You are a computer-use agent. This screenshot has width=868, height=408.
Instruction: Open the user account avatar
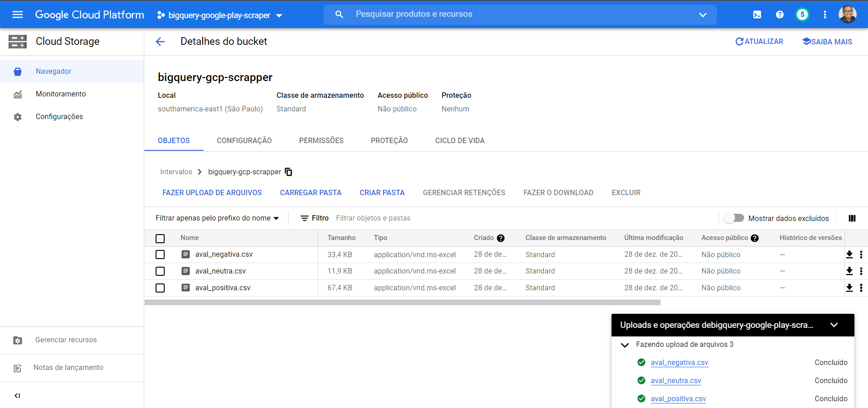(848, 14)
